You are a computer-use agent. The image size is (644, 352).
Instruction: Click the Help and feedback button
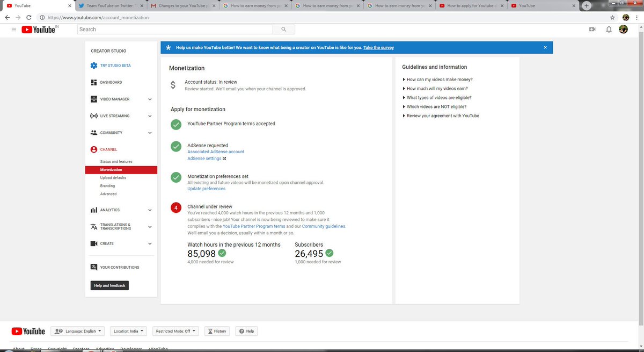109,285
